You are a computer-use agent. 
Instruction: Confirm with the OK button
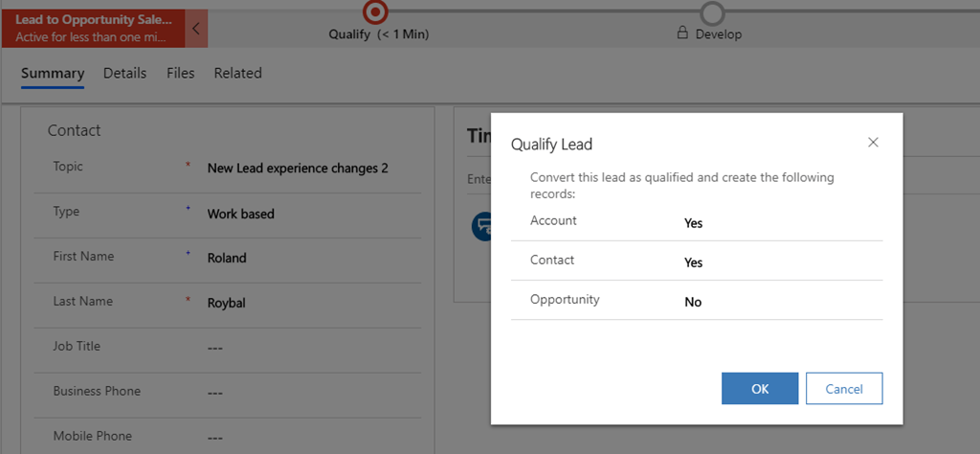[x=760, y=389]
